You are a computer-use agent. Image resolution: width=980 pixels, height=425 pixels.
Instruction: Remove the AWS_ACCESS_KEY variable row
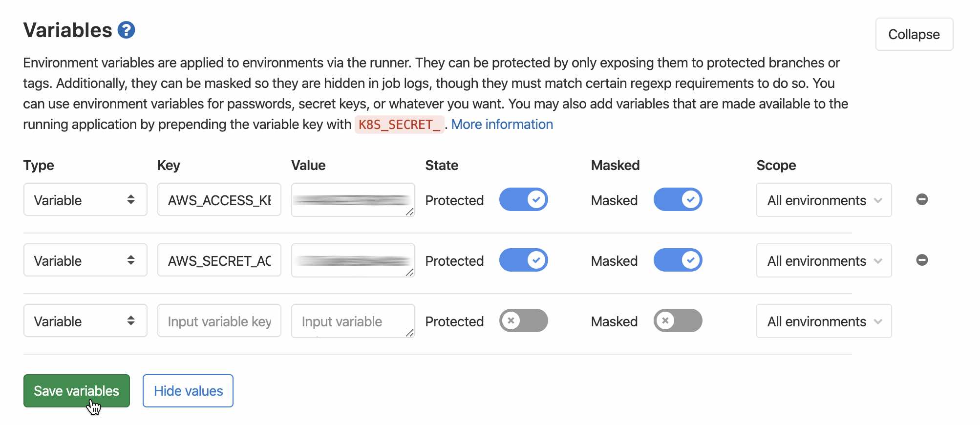point(922,199)
